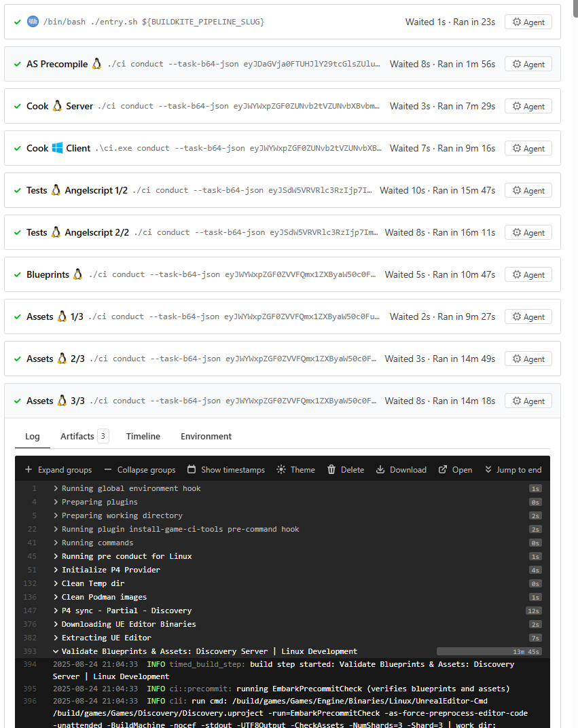Click Agent button on Blueprints job
The width and height of the screenshot is (578, 728).
(x=528, y=274)
